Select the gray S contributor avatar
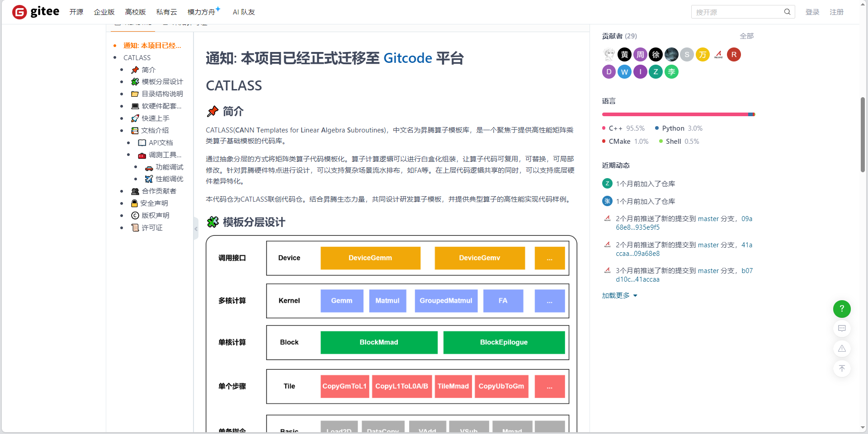This screenshot has width=868, height=434. tap(687, 54)
